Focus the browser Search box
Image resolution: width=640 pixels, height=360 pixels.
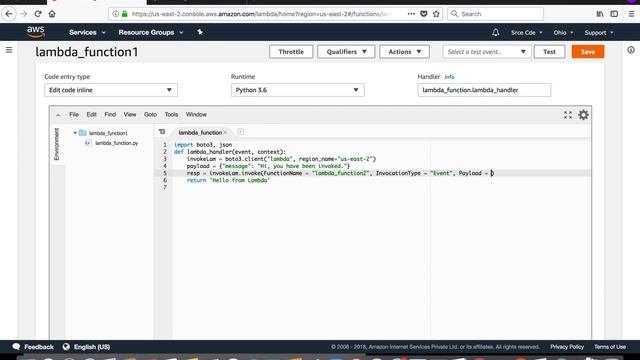[x=496, y=14]
